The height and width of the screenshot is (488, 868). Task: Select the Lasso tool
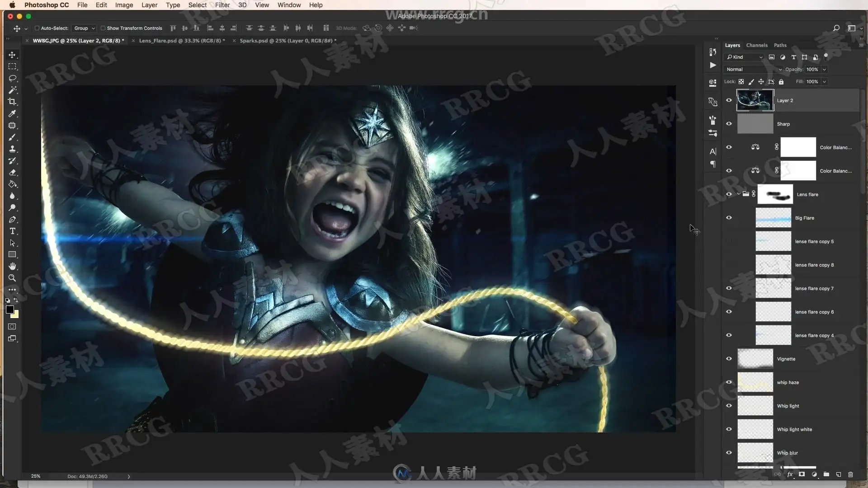point(12,78)
